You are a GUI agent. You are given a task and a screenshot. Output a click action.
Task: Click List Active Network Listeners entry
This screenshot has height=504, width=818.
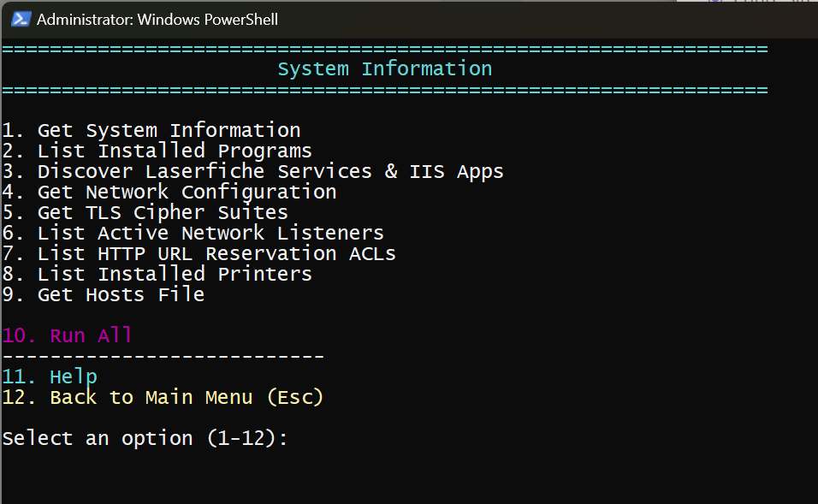click(x=193, y=233)
